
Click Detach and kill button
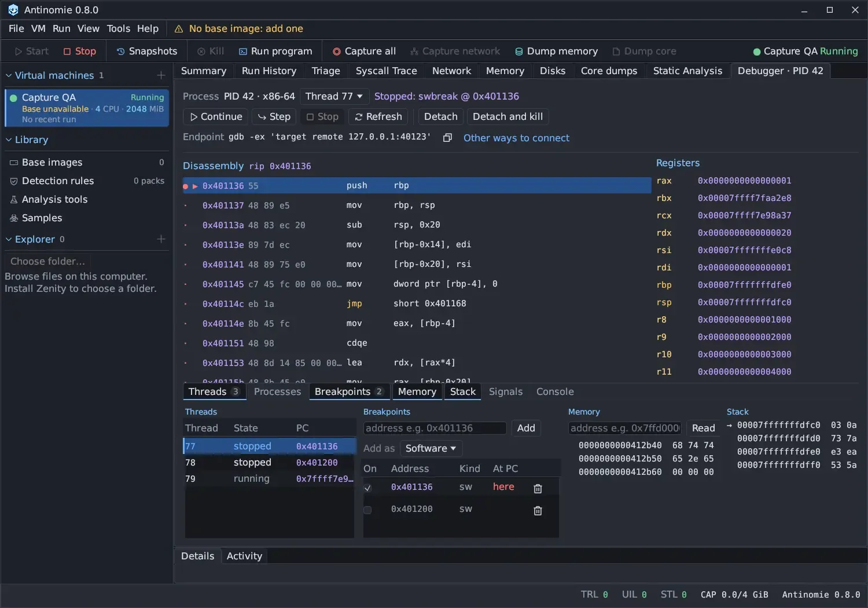point(507,117)
